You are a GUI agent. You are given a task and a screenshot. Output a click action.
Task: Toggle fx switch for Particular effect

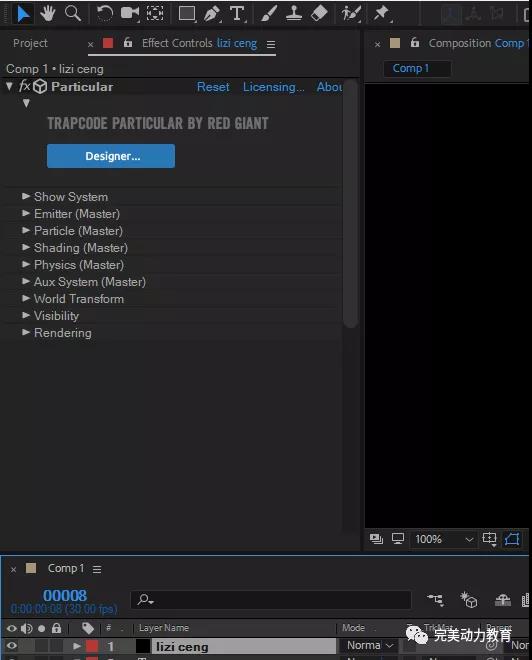[24, 87]
